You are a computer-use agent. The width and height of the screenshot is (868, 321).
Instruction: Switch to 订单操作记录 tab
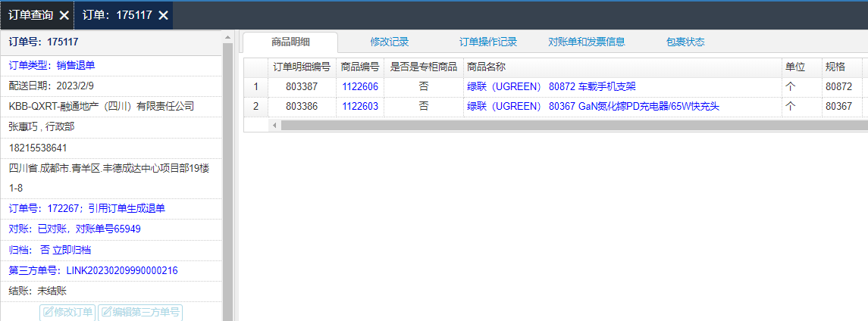[488, 42]
